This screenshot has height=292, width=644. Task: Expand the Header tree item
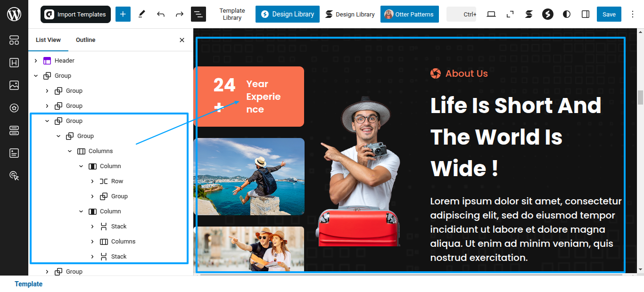coord(36,61)
